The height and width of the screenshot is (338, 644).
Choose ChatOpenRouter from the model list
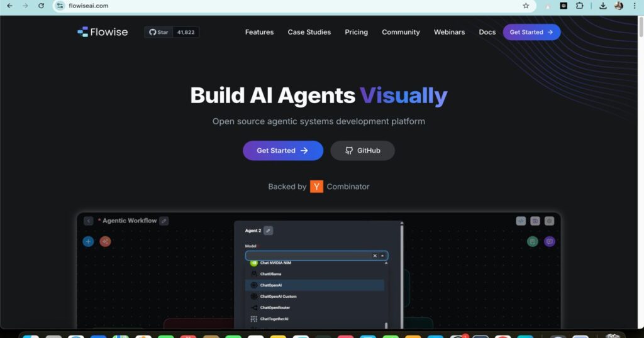[314, 308]
